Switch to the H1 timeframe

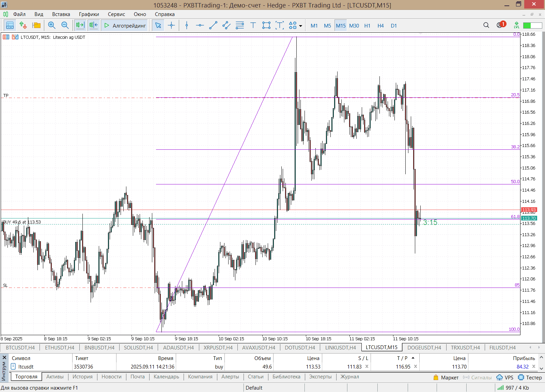pos(367,26)
